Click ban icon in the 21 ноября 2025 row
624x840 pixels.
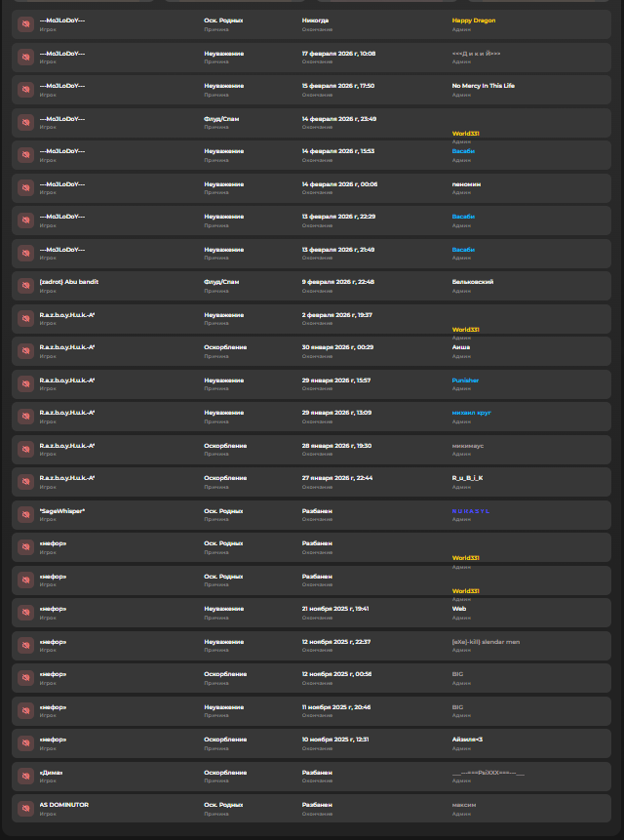[x=25, y=613]
